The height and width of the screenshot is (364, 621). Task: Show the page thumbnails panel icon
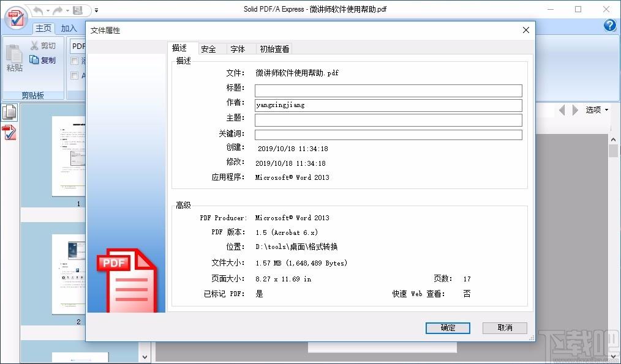9,113
